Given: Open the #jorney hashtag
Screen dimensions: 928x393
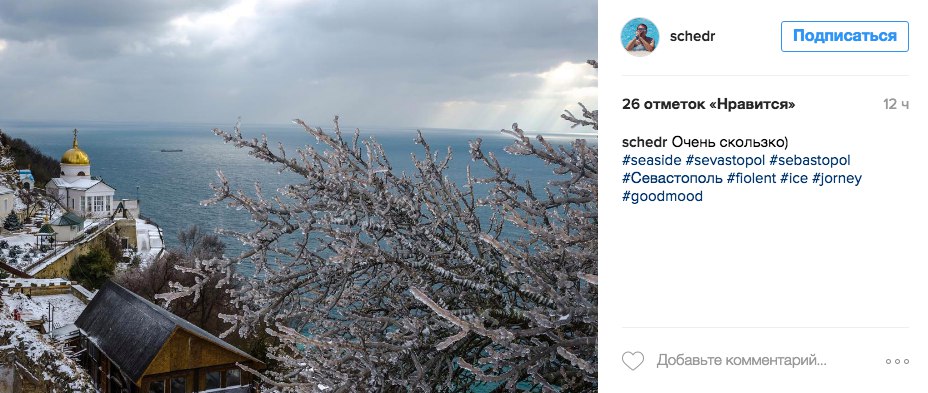Looking at the screenshot, I should pos(837,178).
